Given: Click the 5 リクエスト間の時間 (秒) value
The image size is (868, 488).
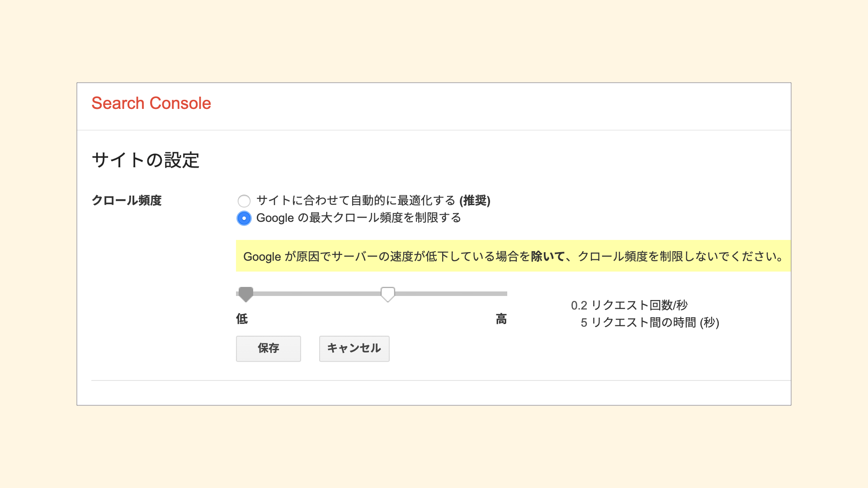Looking at the screenshot, I should [x=650, y=323].
